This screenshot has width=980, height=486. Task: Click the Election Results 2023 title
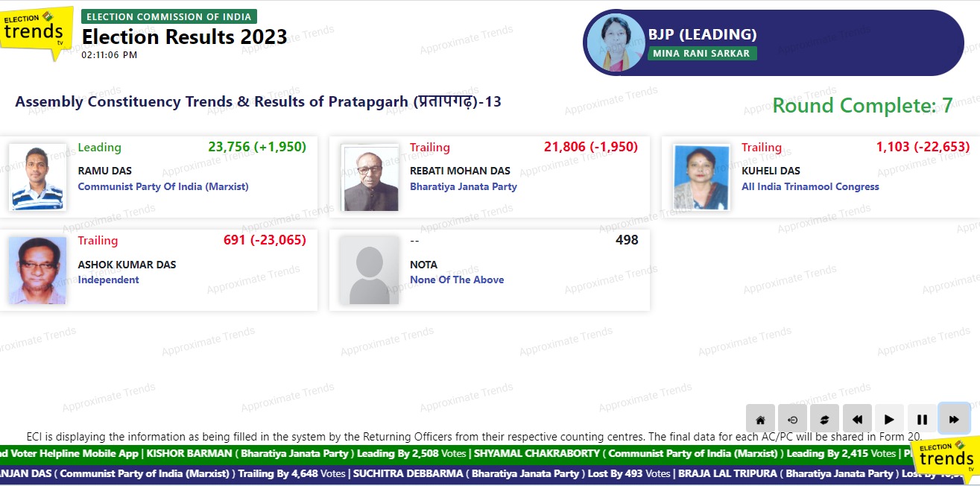[x=185, y=37]
